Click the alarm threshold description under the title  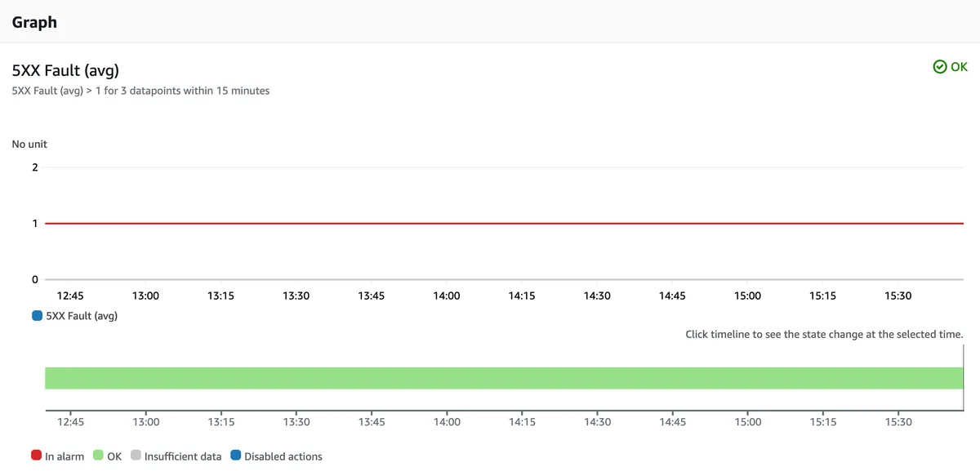(140, 91)
